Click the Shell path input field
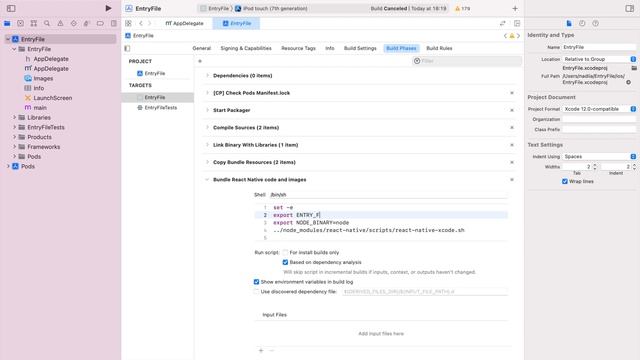This screenshot has width=640, height=360. point(388,195)
